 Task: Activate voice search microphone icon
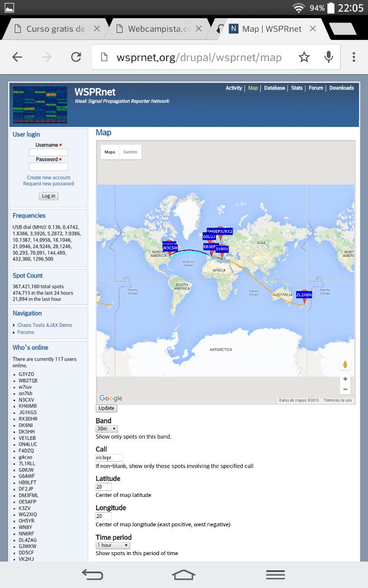click(x=329, y=57)
